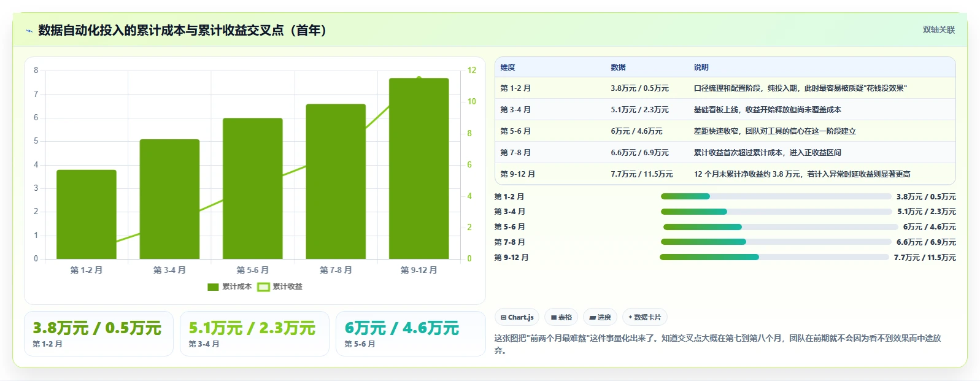The image size is (980, 381).
Task: Click the 第 7-8 月 x-axis label
Action: 336,270
